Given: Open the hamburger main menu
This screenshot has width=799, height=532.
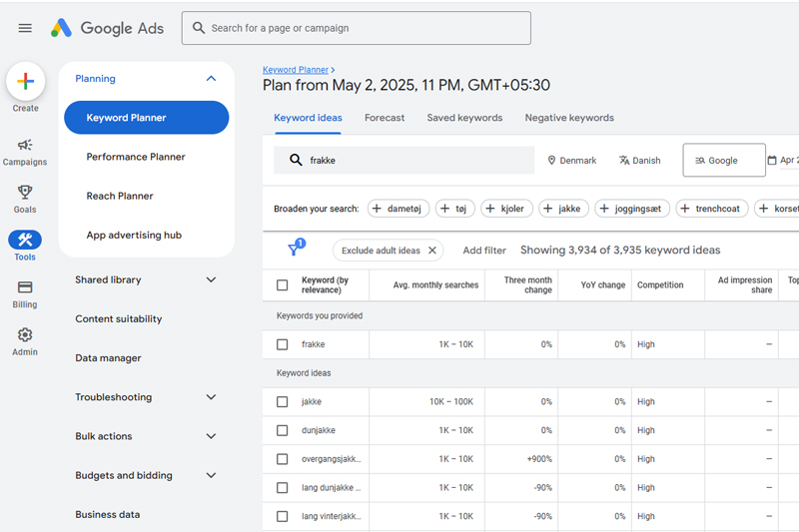Looking at the screenshot, I should pyautogui.click(x=25, y=28).
